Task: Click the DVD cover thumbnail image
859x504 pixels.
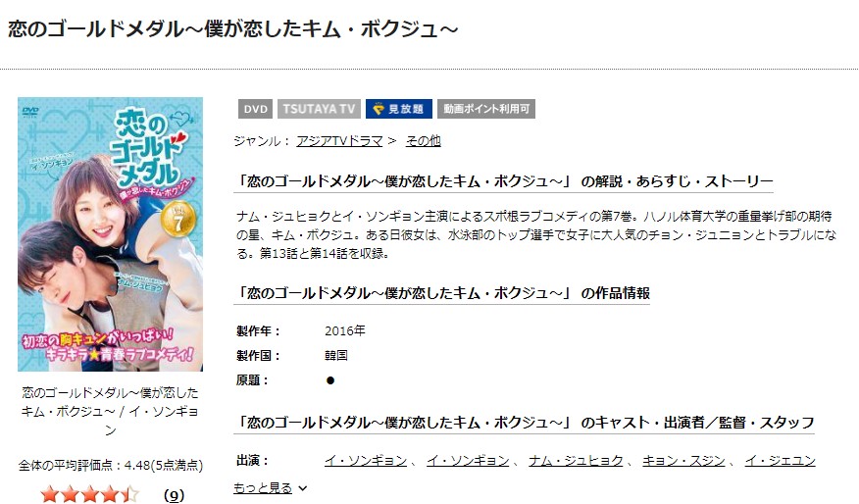Action: coord(110,234)
